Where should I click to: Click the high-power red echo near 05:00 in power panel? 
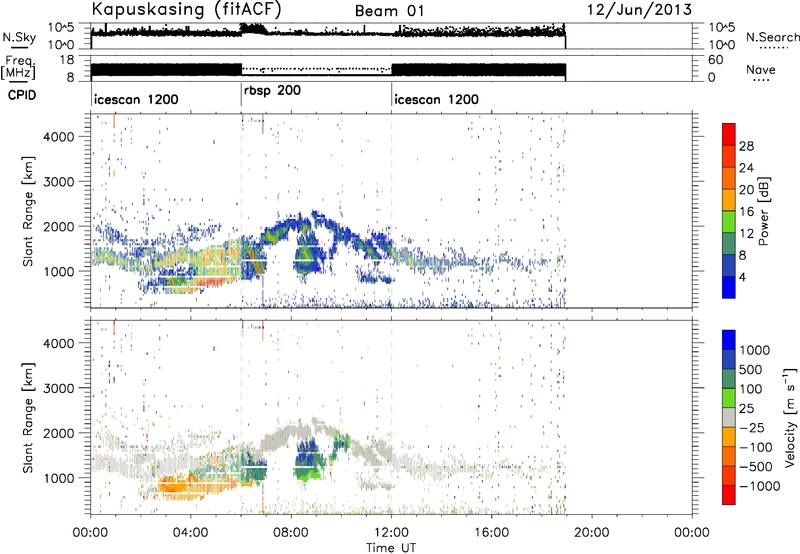point(213,281)
